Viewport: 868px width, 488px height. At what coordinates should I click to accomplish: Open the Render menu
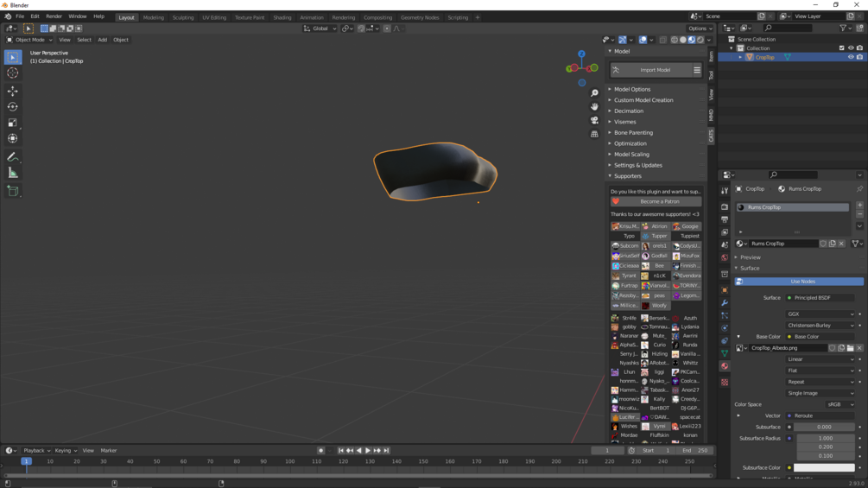click(54, 16)
